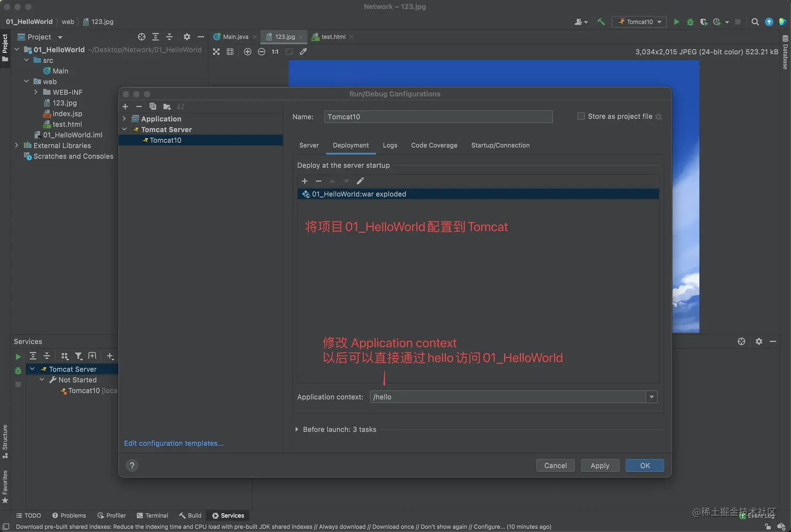
Task: Filter services in the Services toolbar
Action: [78, 356]
